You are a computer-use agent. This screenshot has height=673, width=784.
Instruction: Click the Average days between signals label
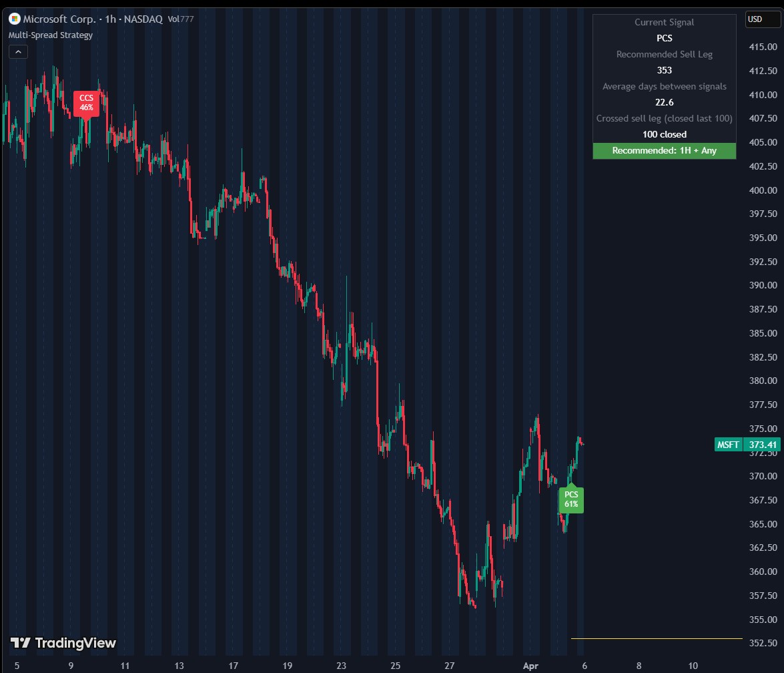click(664, 86)
